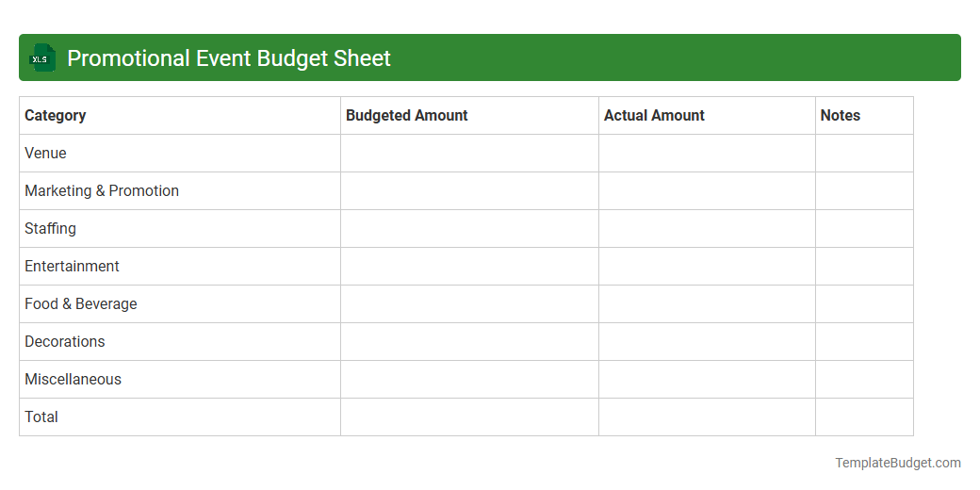Image resolution: width=980 pixels, height=490 pixels.
Task: Select the Decorations row label
Action: tap(65, 341)
